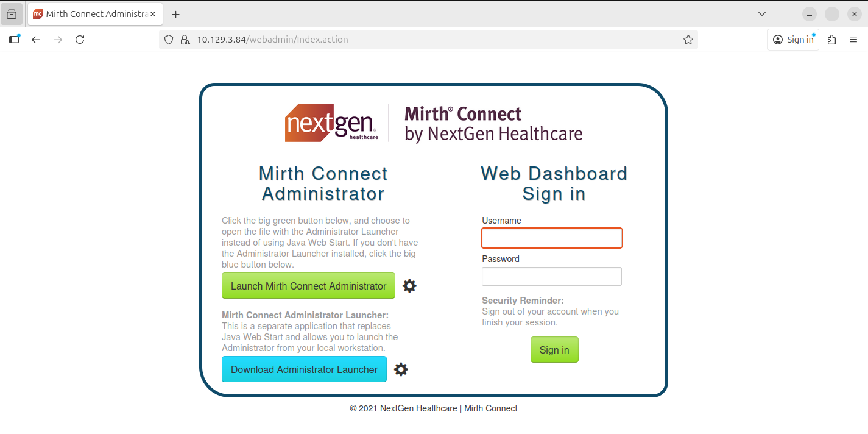Focus the Username input field
This screenshot has height=434, width=868.
pos(552,238)
